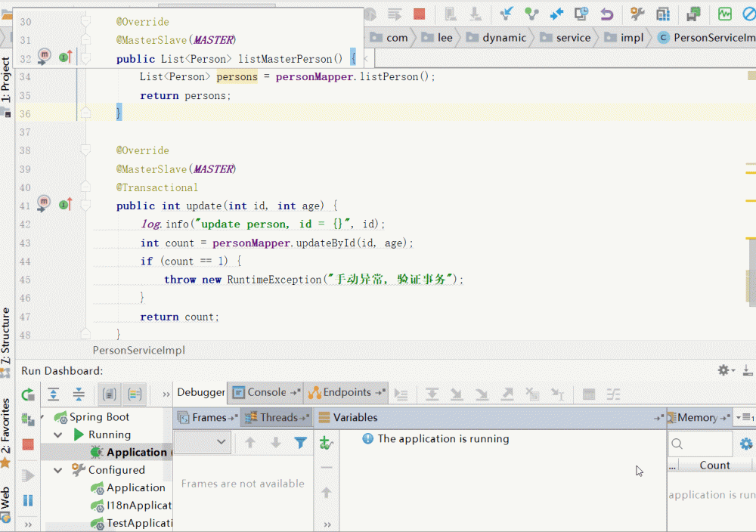Open Project Structure icon in toolbar
756x532 pixels.
[x=663, y=14]
